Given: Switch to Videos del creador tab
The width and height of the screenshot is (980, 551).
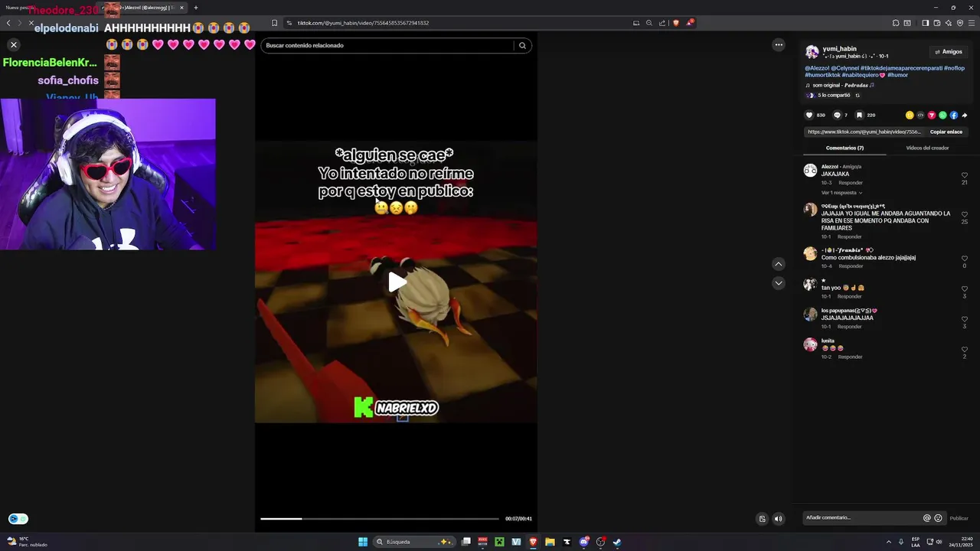Looking at the screenshot, I should click(927, 148).
